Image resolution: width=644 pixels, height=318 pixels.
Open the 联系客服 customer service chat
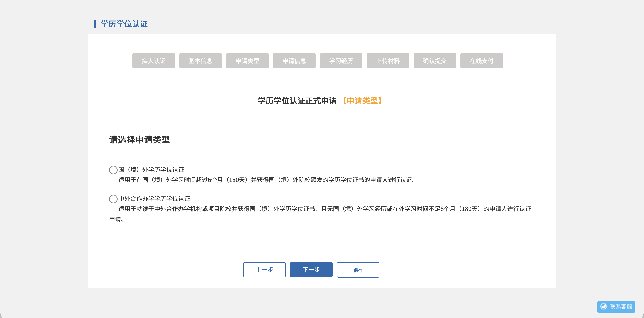[616, 307]
